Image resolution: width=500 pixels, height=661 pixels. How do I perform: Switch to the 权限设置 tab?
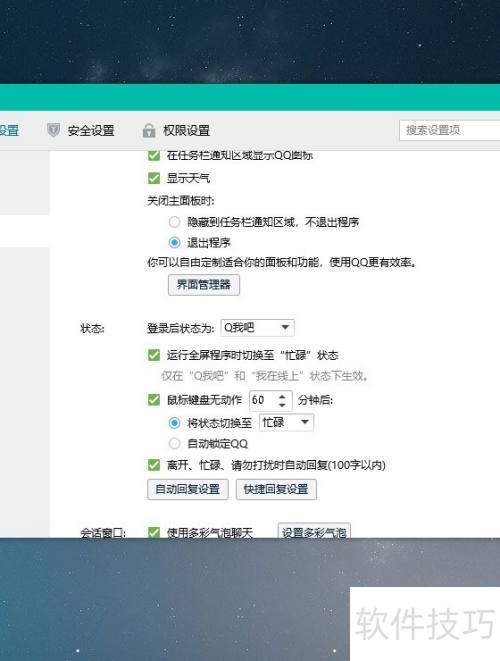coord(186,131)
